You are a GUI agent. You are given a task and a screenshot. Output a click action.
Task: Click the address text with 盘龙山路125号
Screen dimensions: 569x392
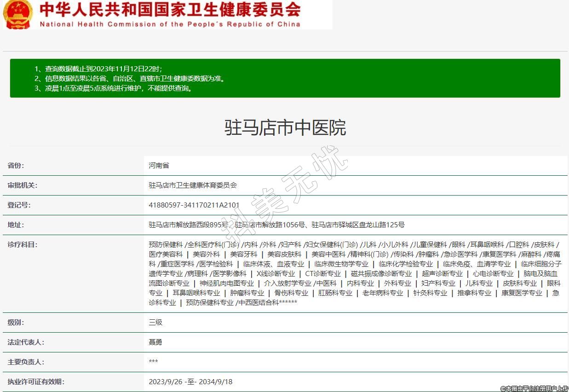point(276,225)
